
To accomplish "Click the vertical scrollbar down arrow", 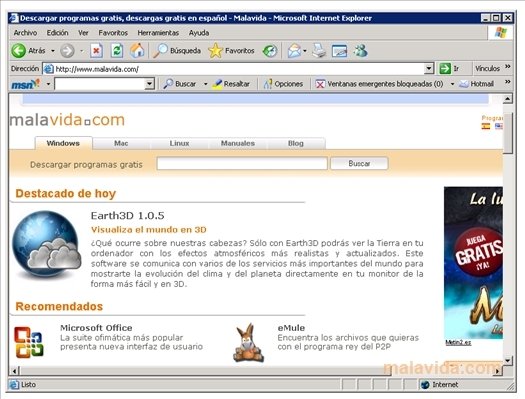I will tap(508, 361).
